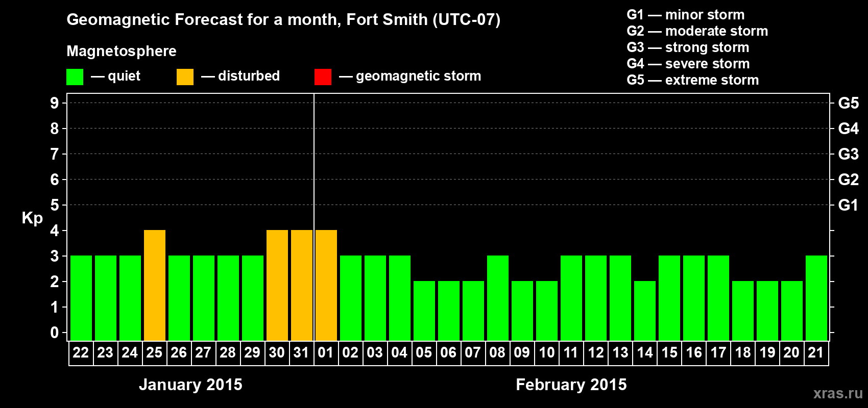Click the '— quiet' legend label
This screenshot has width=868, height=408.
(x=115, y=76)
